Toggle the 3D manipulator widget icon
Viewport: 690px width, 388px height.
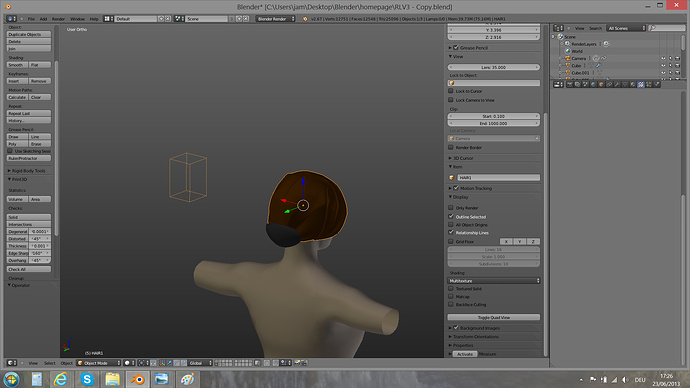click(162, 363)
